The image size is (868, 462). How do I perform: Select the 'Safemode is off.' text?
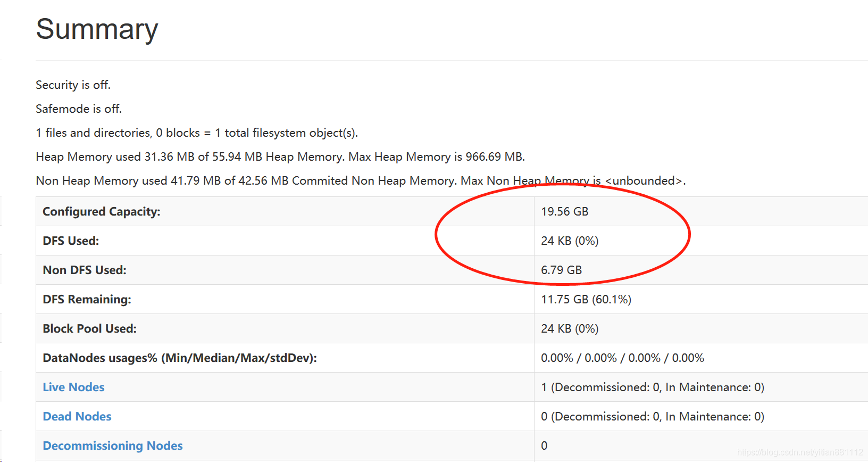pyautogui.click(x=79, y=109)
